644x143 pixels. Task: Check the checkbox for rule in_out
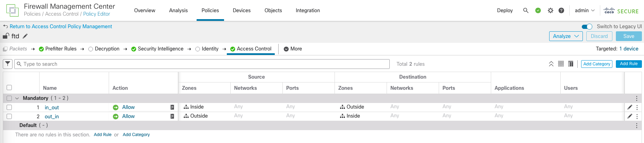pyautogui.click(x=9, y=107)
